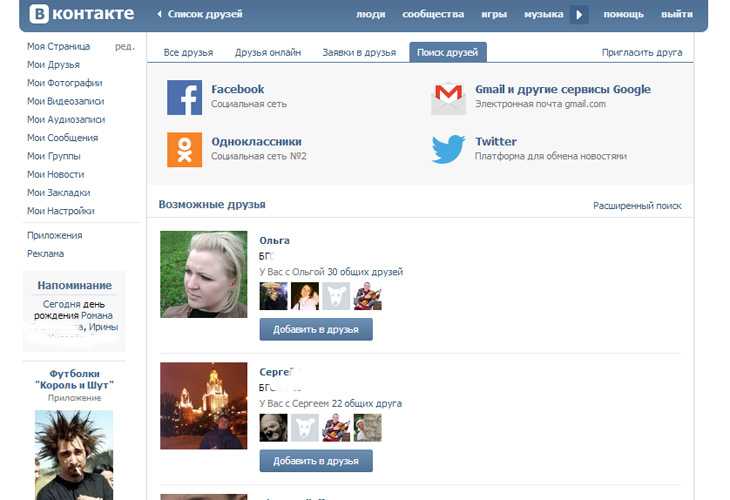This screenshot has width=730, height=500.
Task: Click the 'Twitter' title link
Action: [496, 142]
